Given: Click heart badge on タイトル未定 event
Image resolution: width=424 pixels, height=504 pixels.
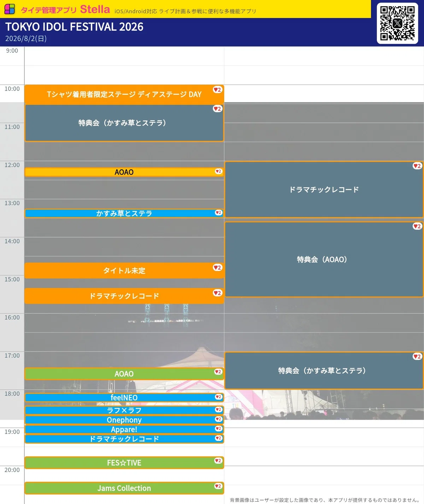Looking at the screenshot, I should [217, 268].
